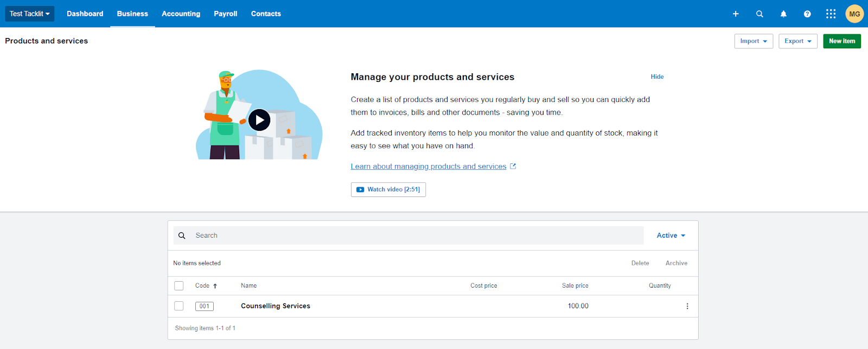
Task: Click into the Search input field
Action: [409, 236]
